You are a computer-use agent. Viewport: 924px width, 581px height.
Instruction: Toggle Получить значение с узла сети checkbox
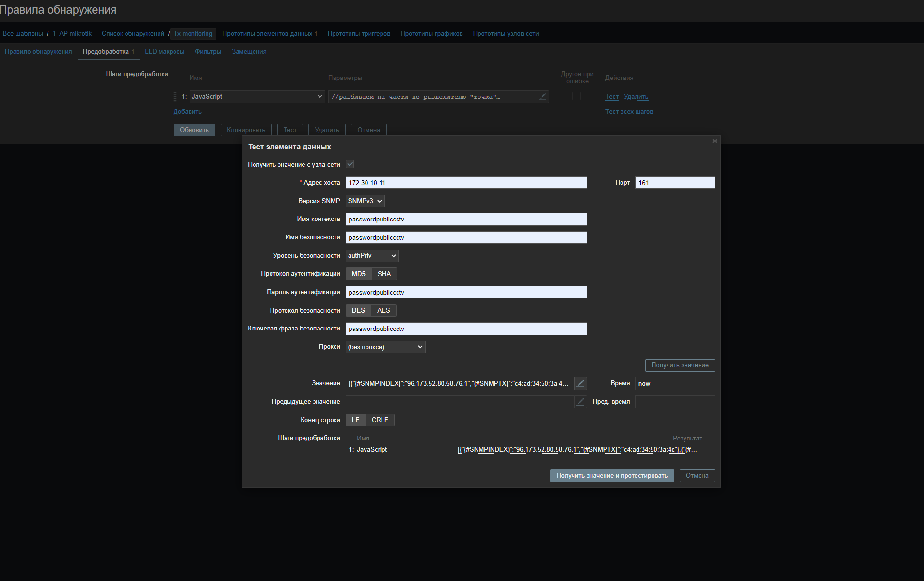(x=350, y=164)
